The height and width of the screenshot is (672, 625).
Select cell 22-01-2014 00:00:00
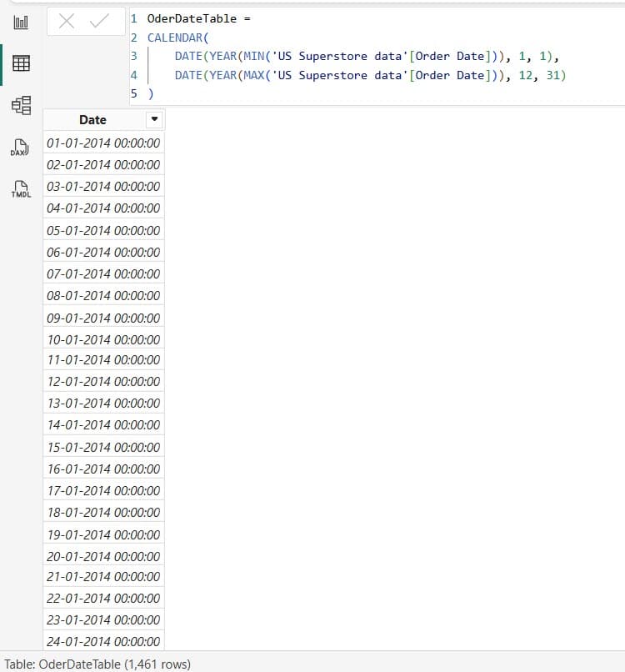[x=103, y=599]
